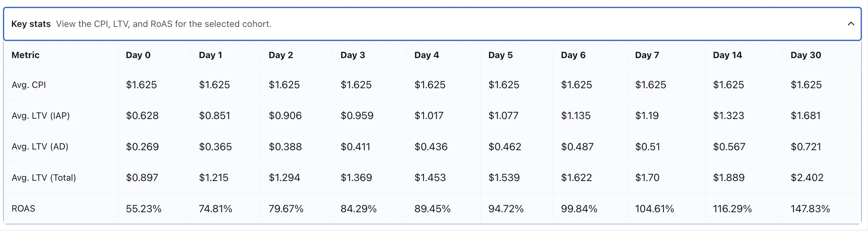Screen dimensions: 868x231
Task: Select the Avg. LTV (AD) row label
Action: click(x=40, y=146)
